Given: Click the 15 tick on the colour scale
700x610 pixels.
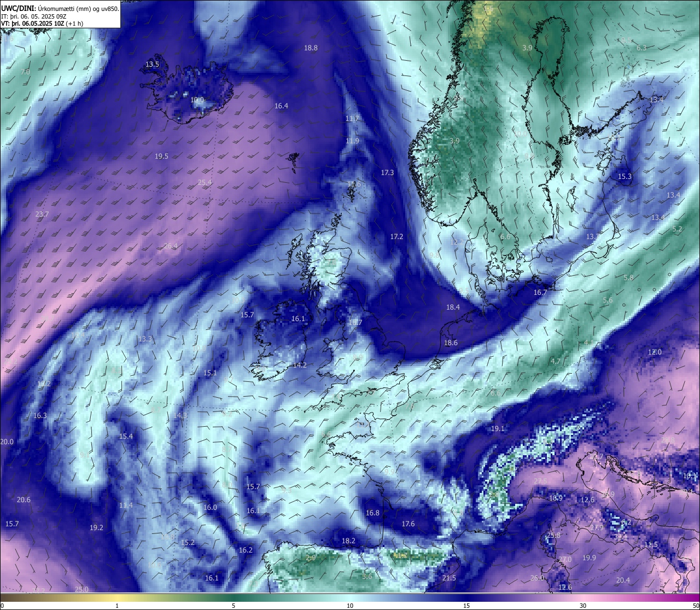Looking at the screenshot, I should click(x=466, y=606).
